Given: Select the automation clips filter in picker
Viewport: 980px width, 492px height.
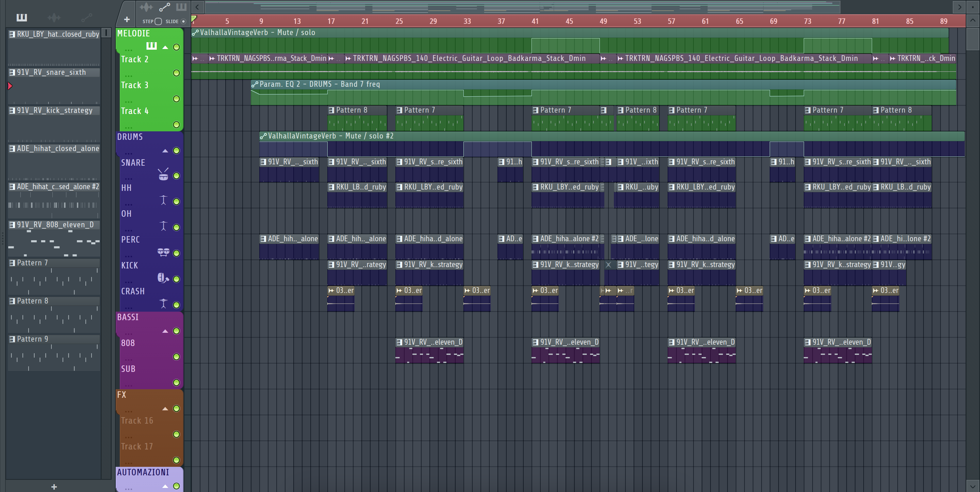Looking at the screenshot, I should [x=87, y=17].
